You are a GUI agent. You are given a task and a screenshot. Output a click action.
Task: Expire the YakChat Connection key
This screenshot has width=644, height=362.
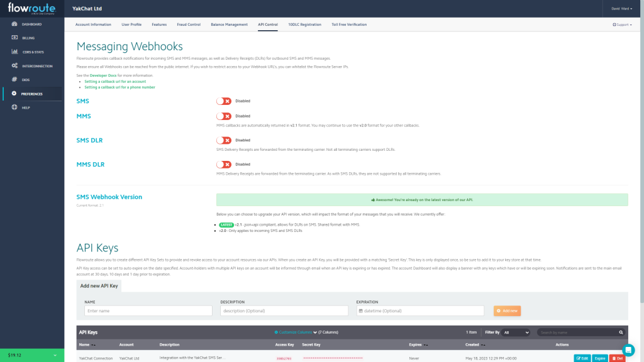[x=600, y=358]
